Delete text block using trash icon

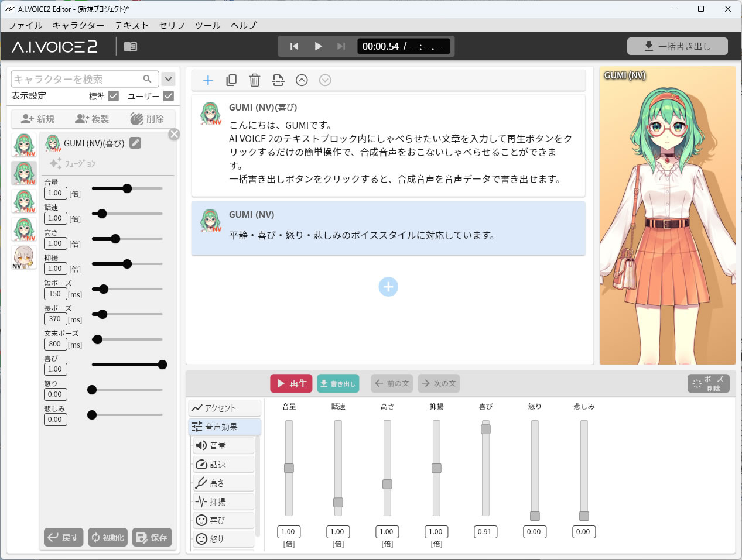click(255, 80)
